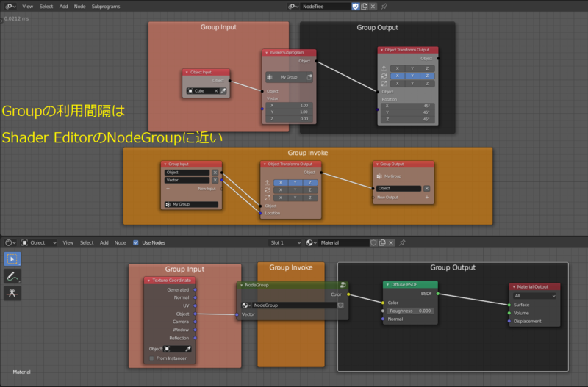Open the NodeGroup browse dropdown inside NodeGroup node
This screenshot has width=588, height=387.
tap(246, 305)
